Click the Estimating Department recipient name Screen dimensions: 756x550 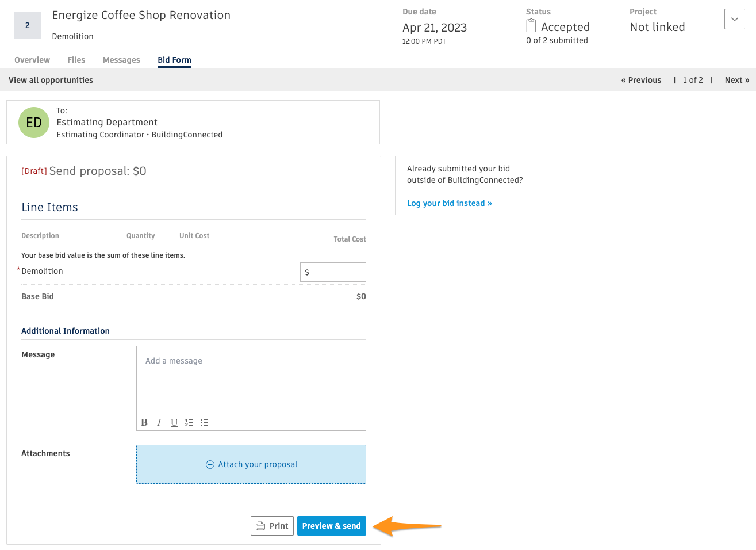point(107,123)
